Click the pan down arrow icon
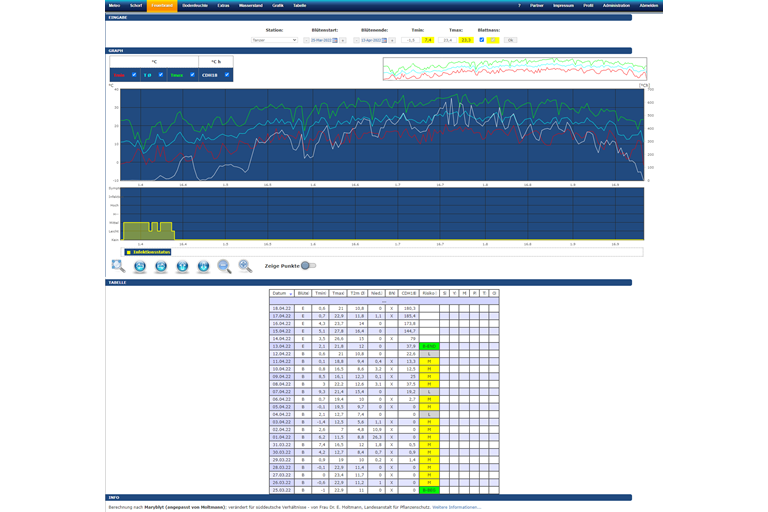The image size is (768, 512). point(203,266)
